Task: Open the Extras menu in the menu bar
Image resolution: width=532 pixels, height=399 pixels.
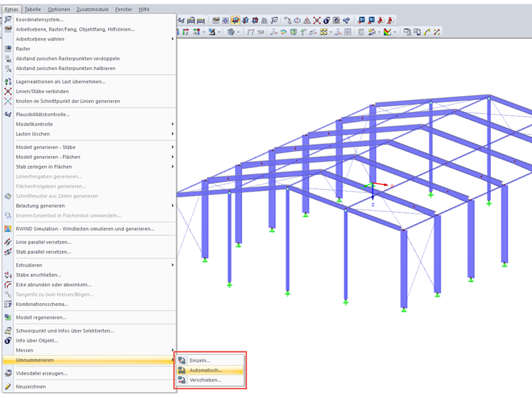Action: click(11, 9)
